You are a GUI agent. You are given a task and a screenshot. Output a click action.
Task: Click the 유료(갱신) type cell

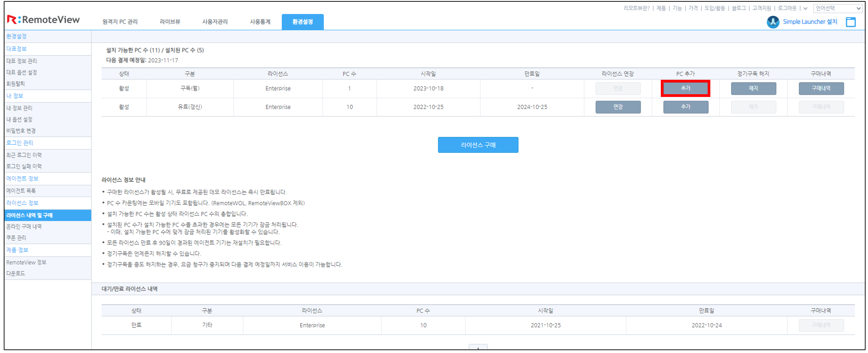click(190, 107)
